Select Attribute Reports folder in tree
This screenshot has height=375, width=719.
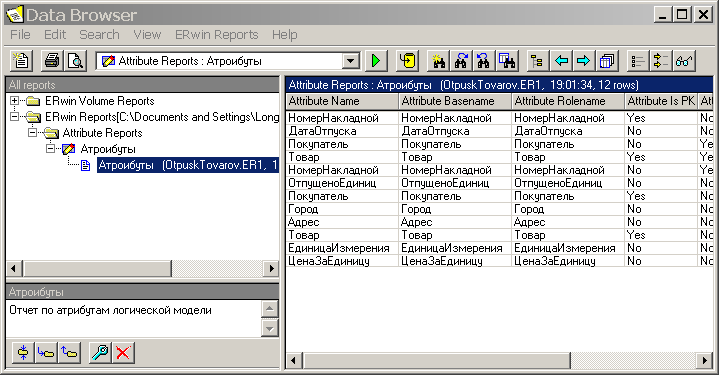click(x=102, y=133)
